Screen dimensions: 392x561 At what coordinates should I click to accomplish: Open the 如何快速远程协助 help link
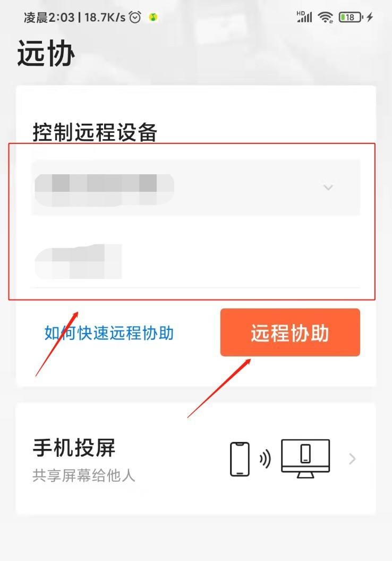click(x=109, y=333)
